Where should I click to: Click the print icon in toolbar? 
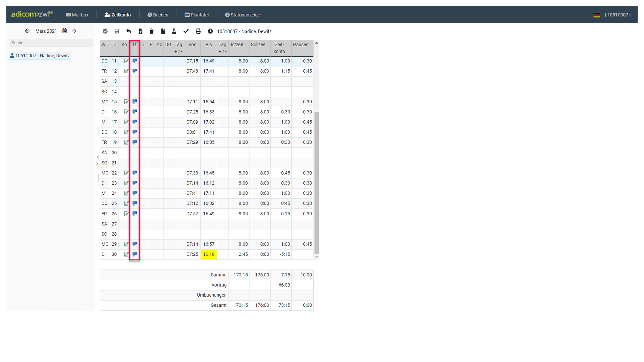coord(198,31)
